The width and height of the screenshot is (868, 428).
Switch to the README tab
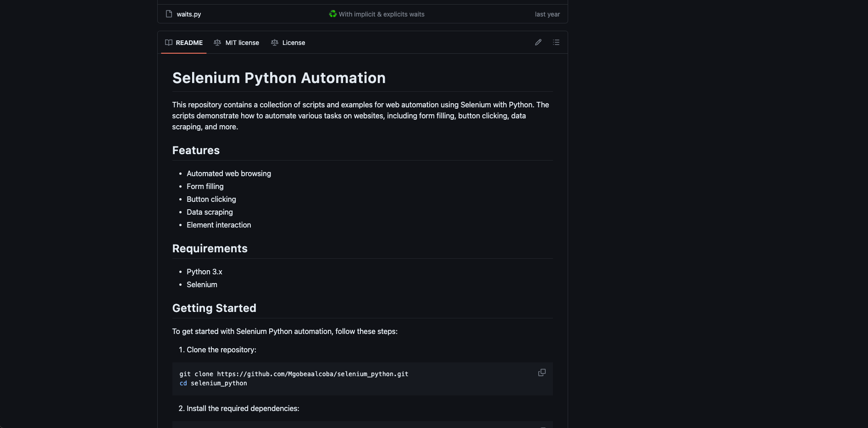point(184,43)
